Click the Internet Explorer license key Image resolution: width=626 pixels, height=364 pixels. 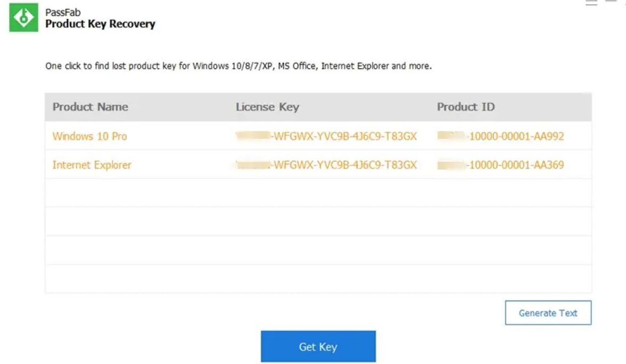point(326,165)
